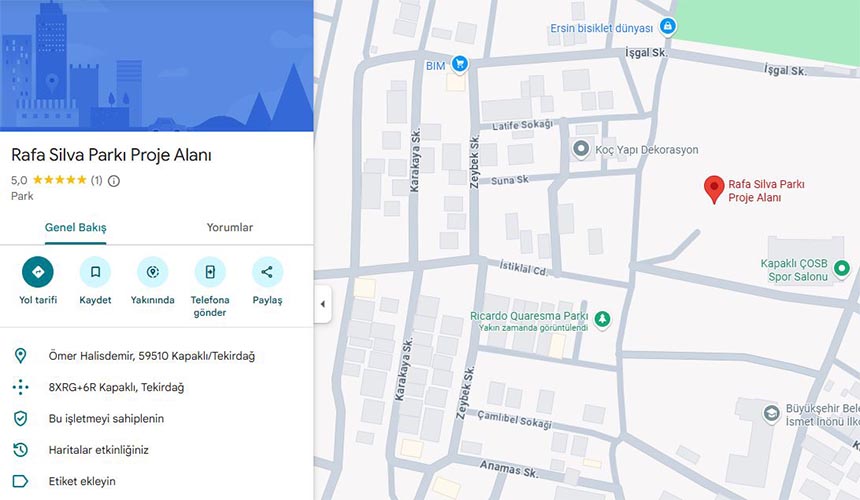Viewport: 860px width, 500px height.
Task: Click the Yol tarifi directions icon
Action: click(x=38, y=272)
